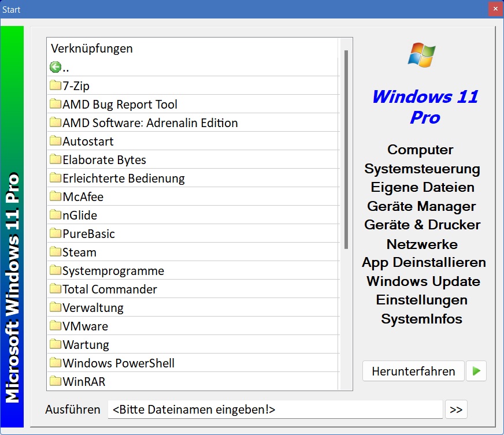The image size is (504, 435).
Task: Close the Start window
Action: (495, 9)
